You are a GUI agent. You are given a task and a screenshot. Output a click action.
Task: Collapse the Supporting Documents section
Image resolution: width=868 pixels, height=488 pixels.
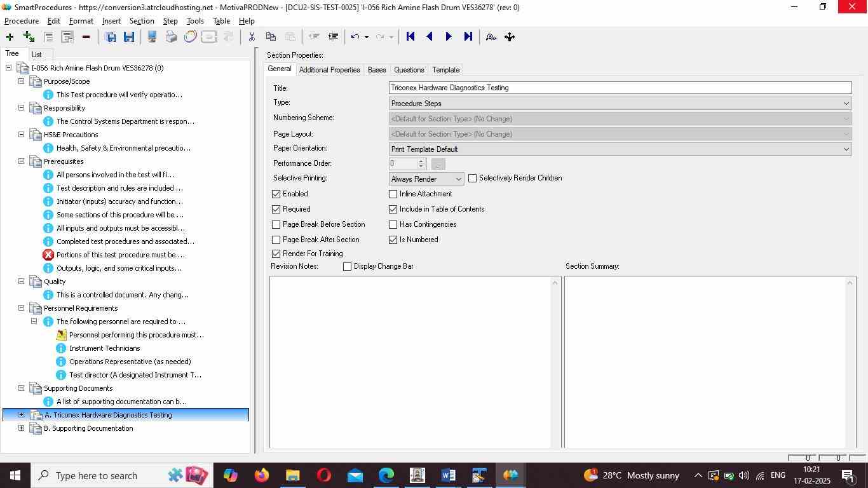tap(21, 388)
